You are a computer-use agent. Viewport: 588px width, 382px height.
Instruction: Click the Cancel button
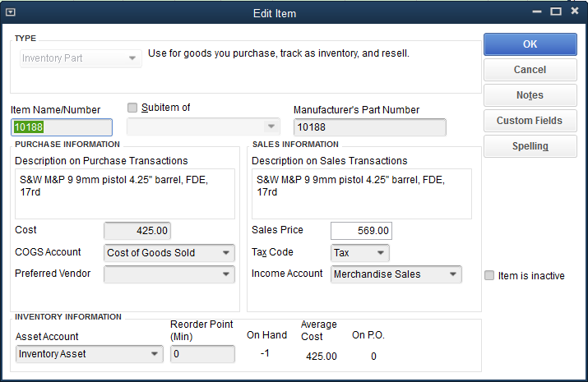(x=530, y=70)
